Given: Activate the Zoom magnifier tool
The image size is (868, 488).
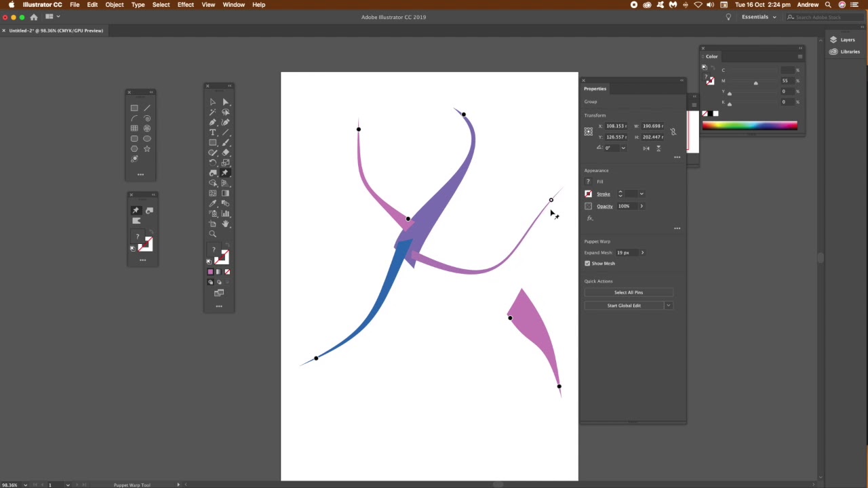Looking at the screenshot, I should [x=212, y=234].
